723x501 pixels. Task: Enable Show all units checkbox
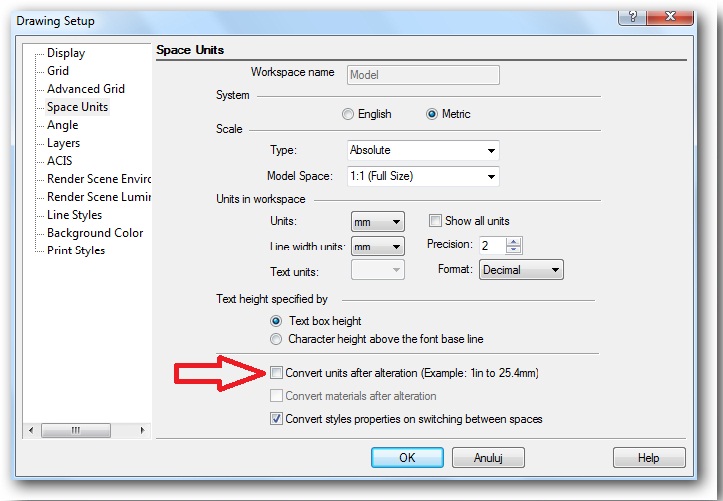click(x=435, y=221)
